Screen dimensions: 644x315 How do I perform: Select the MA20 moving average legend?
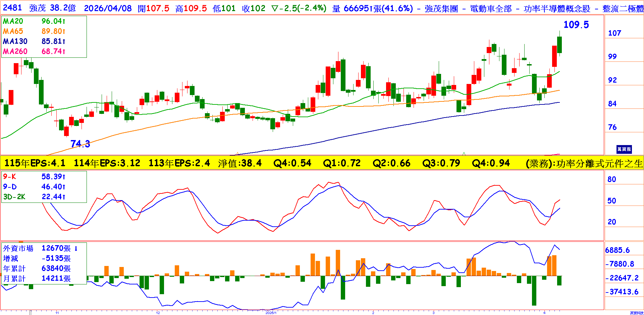(x=13, y=21)
